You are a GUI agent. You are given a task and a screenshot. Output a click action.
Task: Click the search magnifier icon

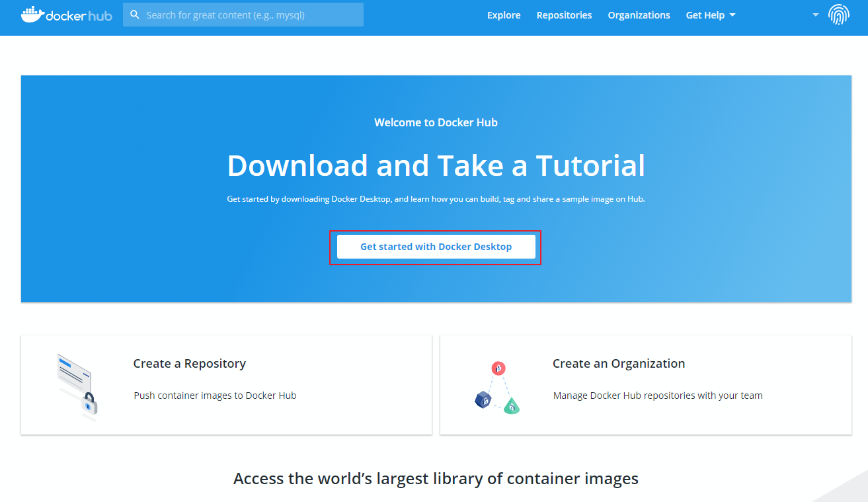coord(135,15)
